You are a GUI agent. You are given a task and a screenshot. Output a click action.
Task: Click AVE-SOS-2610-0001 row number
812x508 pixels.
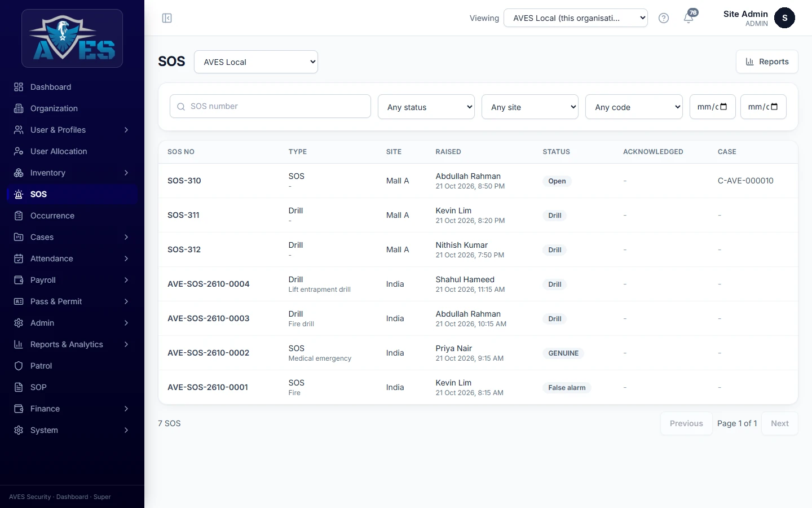(208, 387)
